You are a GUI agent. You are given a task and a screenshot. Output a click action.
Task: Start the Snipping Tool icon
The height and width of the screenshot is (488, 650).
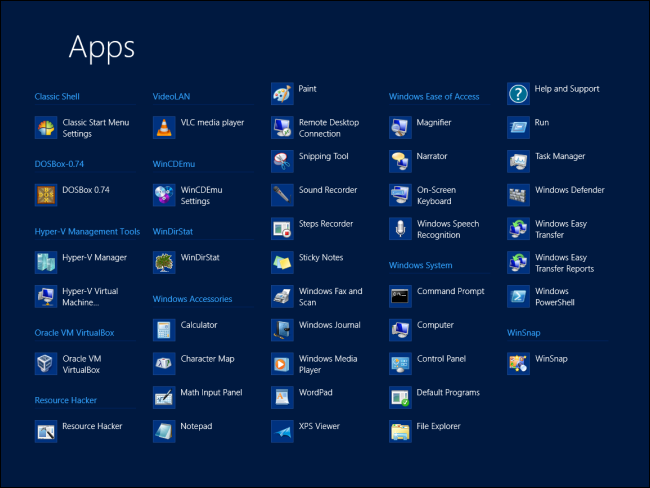(282, 162)
